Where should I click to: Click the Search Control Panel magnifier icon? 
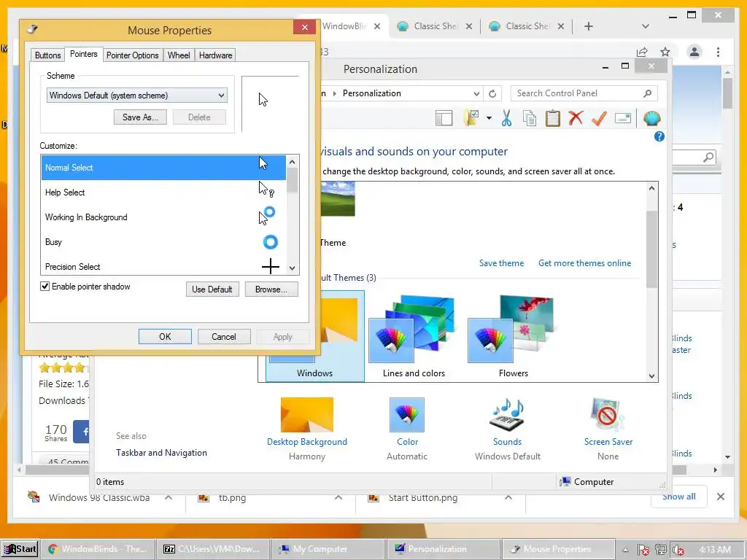pos(648,93)
